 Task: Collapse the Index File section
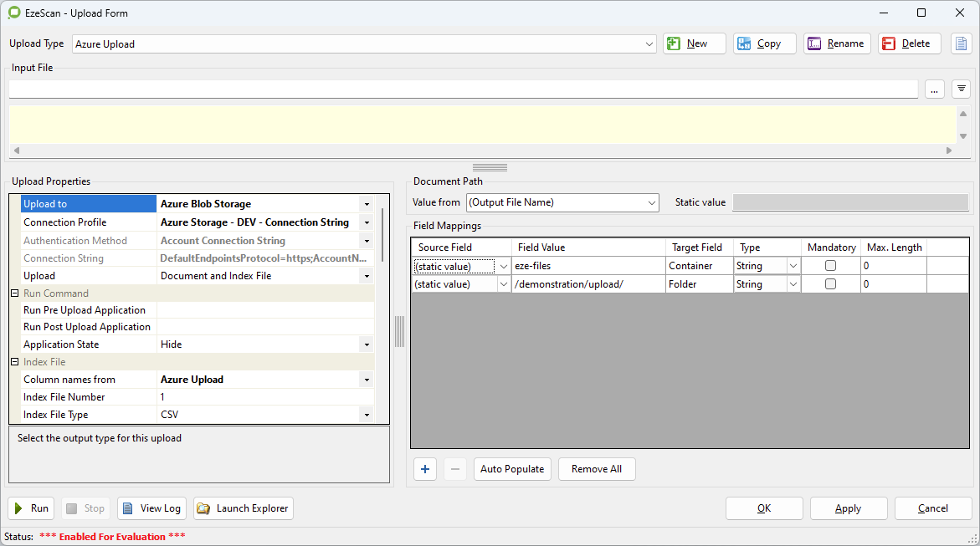click(14, 362)
